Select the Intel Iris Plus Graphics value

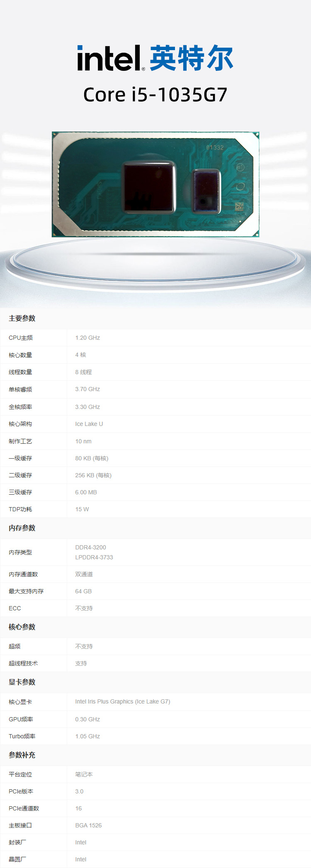pos(123,701)
